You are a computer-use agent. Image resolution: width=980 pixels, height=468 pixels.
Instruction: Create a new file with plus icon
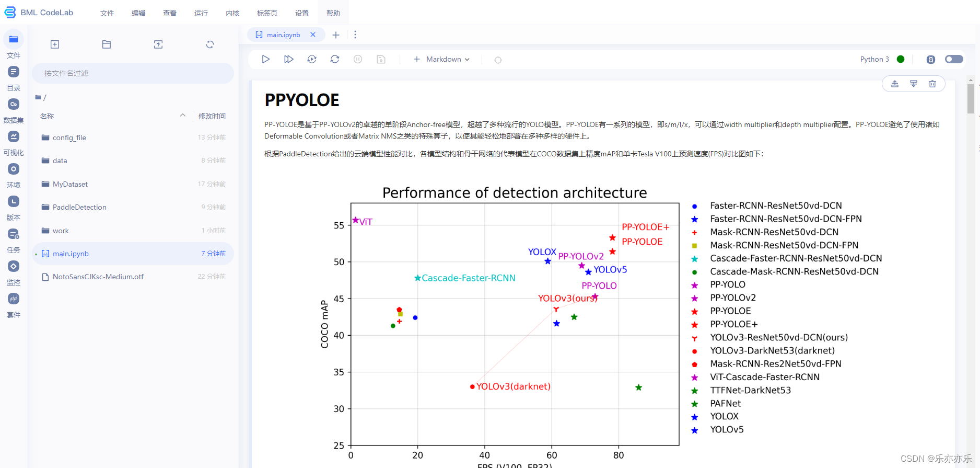(55, 44)
